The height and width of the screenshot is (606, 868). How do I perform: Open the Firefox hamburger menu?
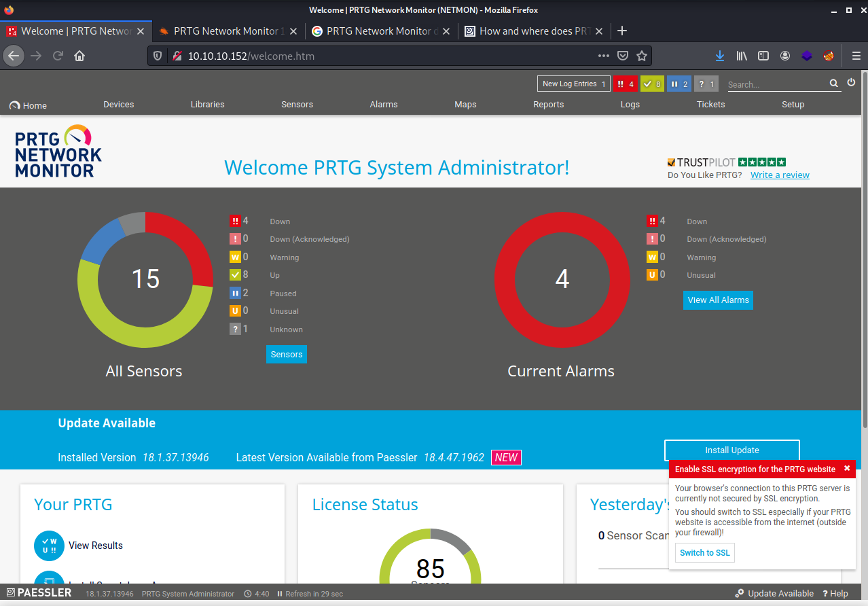[x=856, y=56]
